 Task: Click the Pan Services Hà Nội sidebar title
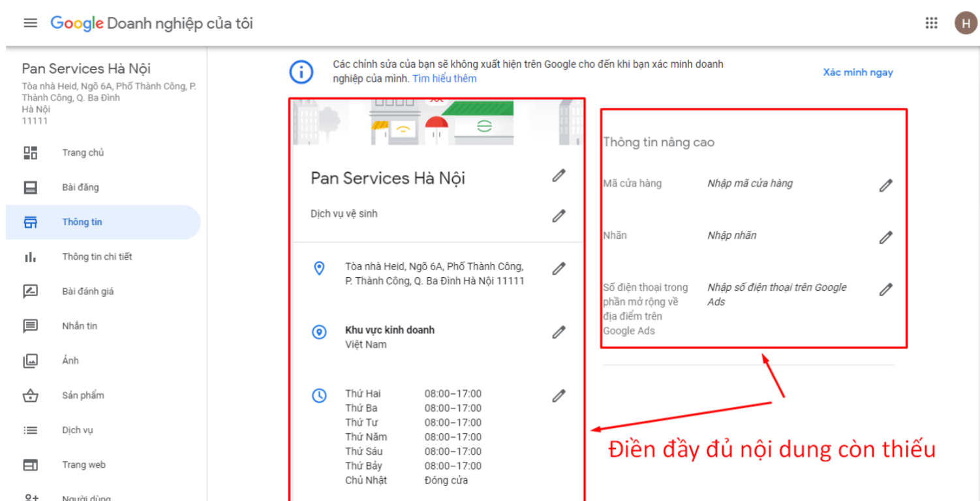pos(86,68)
